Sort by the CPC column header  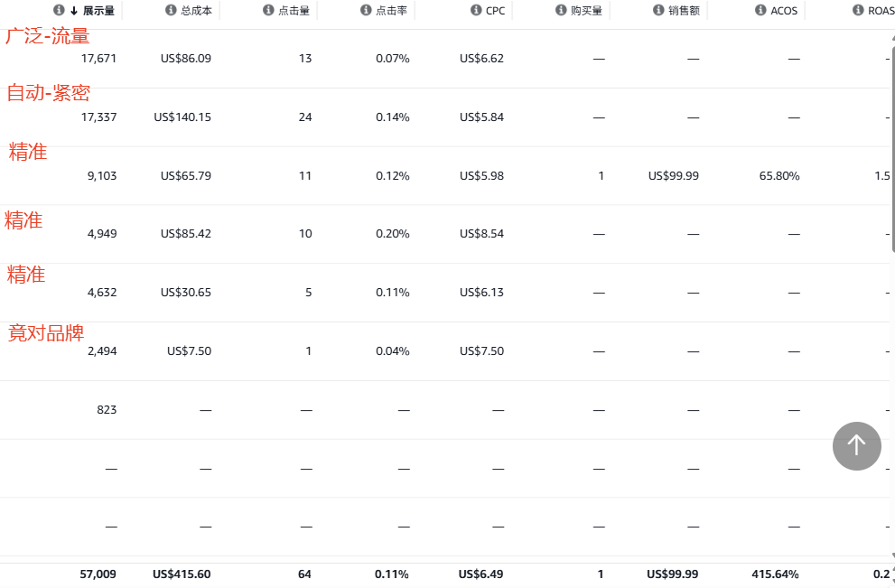tap(495, 11)
